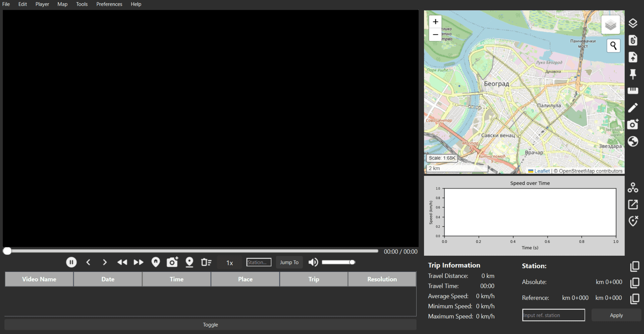
Task: Open the Tools menu
Action: [82, 4]
